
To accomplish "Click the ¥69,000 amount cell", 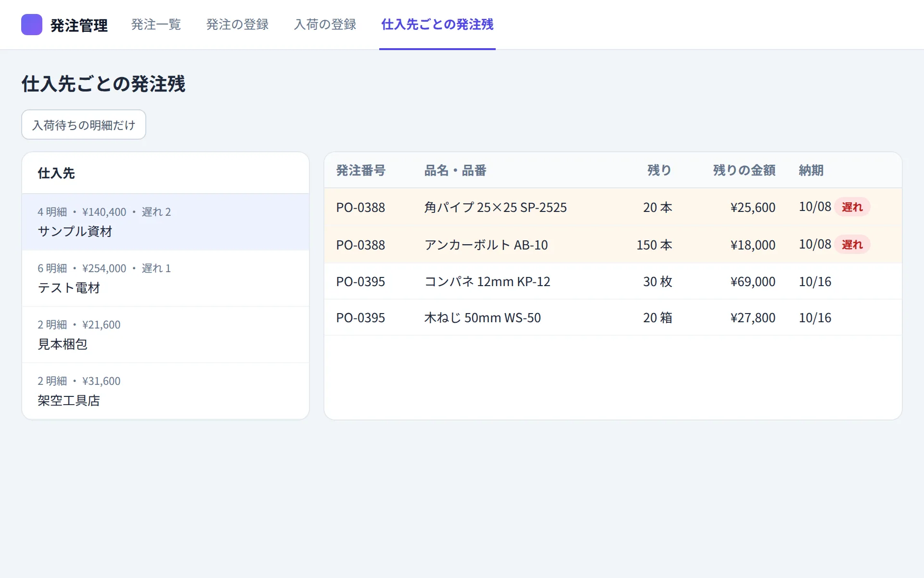I will coord(753,282).
